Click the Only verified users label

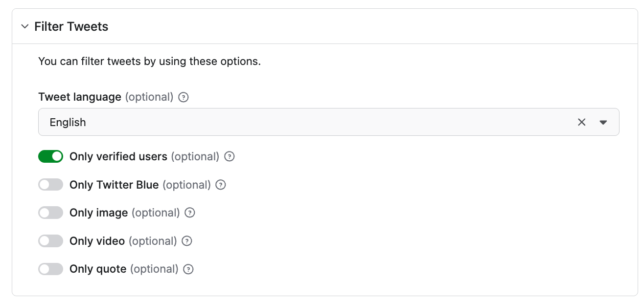pos(117,156)
